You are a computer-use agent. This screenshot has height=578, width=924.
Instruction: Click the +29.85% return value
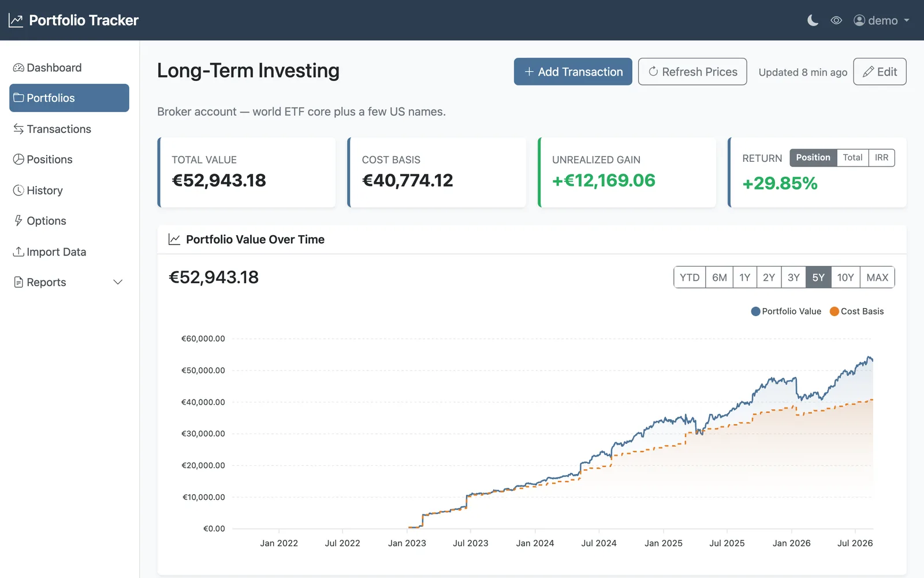click(x=780, y=184)
